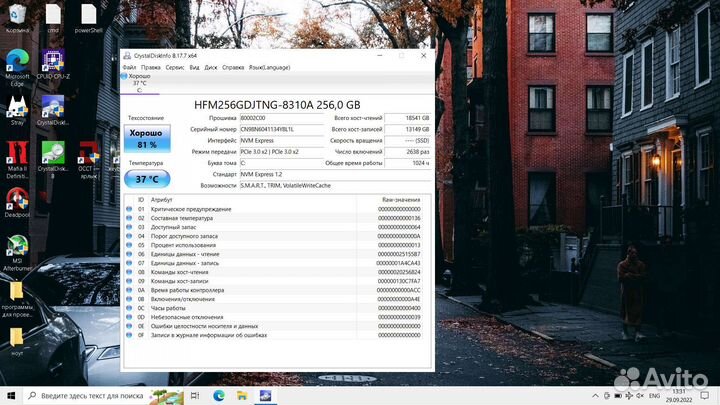Click the status circle of row 06
Image resolution: width=720 pixels, height=405 pixels.
pyautogui.click(x=129, y=254)
